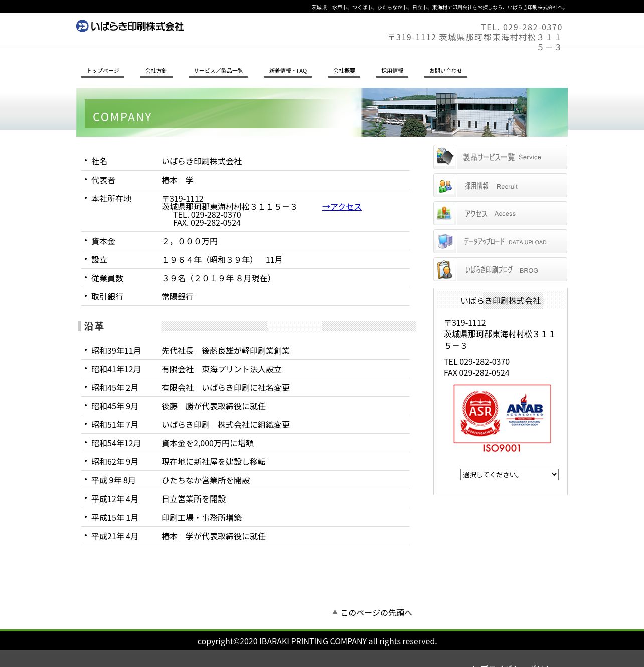Open the いばらき印刷ブログ BROG banner
The height and width of the screenshot is (667, 644).
coord(501,269)
